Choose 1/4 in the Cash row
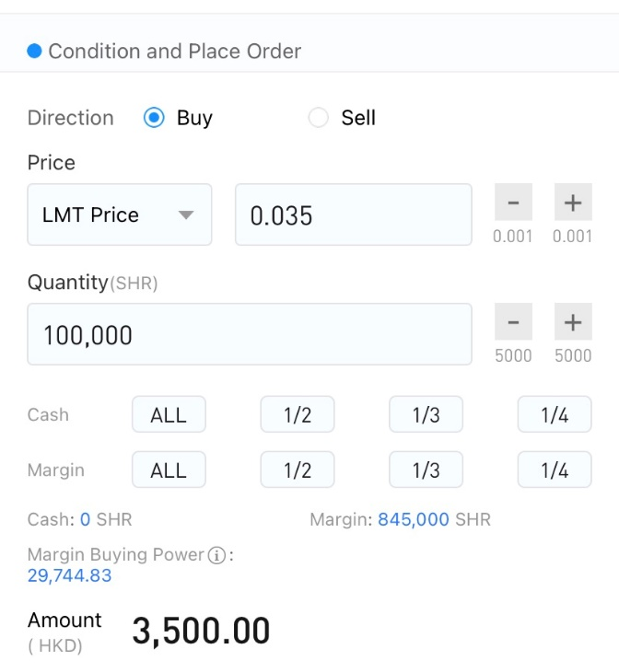 click(555, 414)
